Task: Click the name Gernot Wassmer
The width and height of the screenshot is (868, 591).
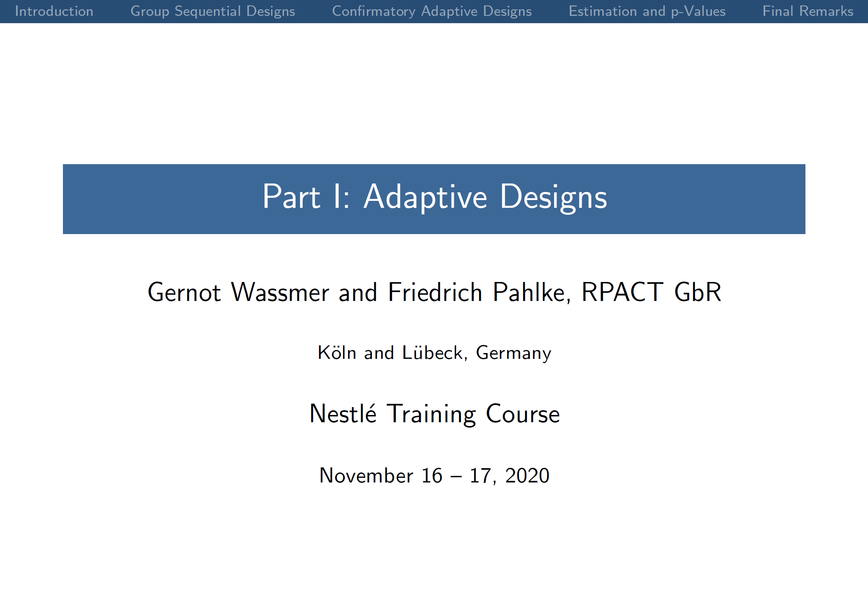Action: click(238, 292)
